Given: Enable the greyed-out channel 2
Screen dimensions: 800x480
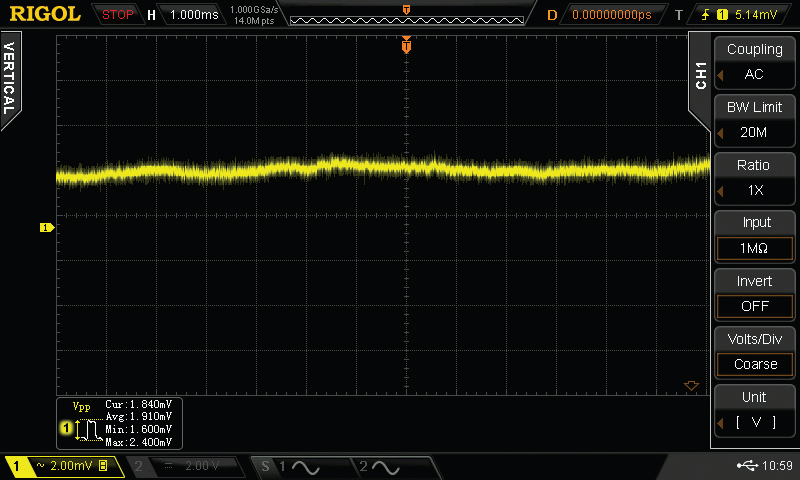Looking at the screenshot, I should point(185,467).
